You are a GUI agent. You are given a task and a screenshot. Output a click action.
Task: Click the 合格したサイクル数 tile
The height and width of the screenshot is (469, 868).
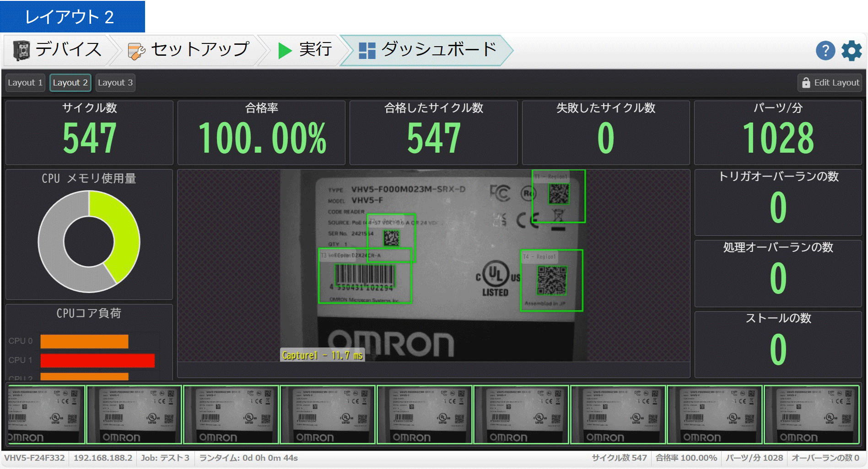tap(433, 133)
